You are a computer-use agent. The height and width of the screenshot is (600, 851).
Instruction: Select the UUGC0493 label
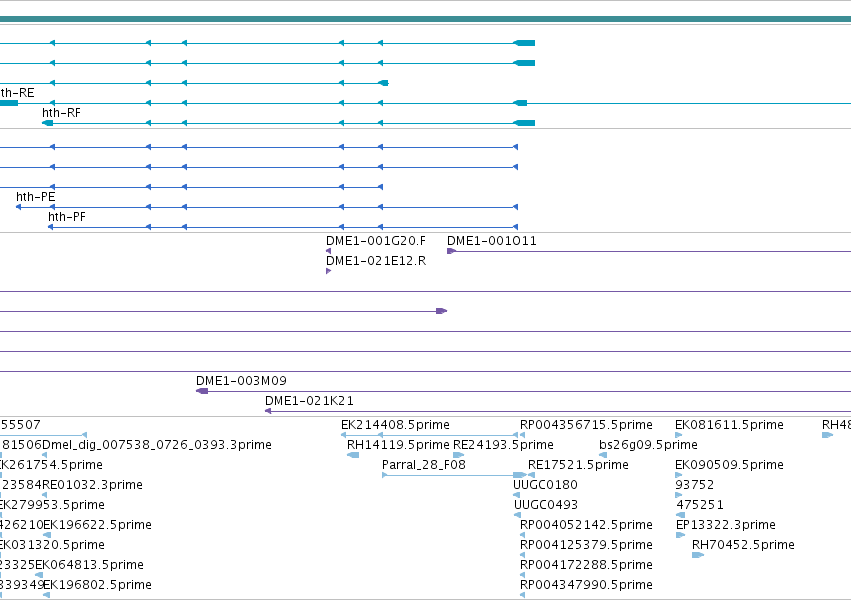[x=545, y=505]
